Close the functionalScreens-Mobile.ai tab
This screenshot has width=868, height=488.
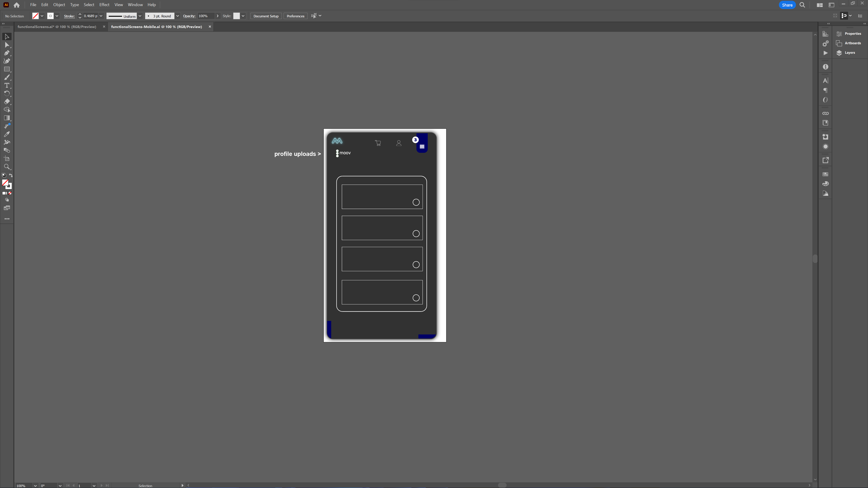tap(210, 27)
